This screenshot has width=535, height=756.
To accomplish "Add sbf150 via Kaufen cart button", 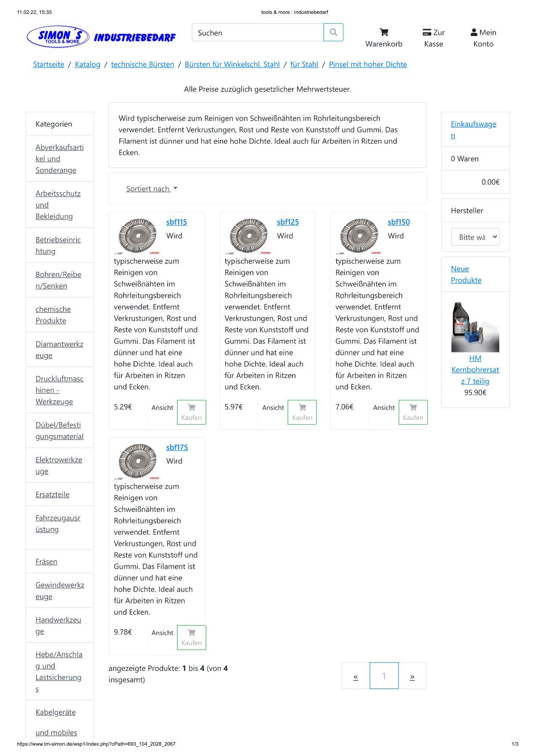I will (413, 412).
